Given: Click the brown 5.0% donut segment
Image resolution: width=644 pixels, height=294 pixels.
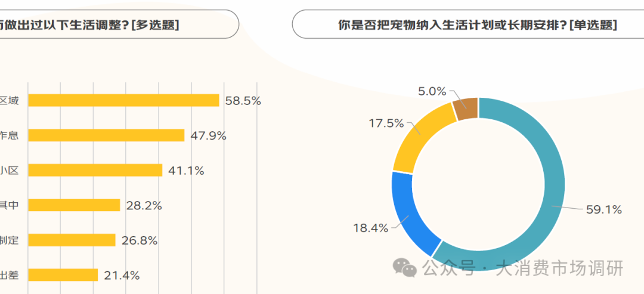Looking at the screenshot, I should [466, 108].
